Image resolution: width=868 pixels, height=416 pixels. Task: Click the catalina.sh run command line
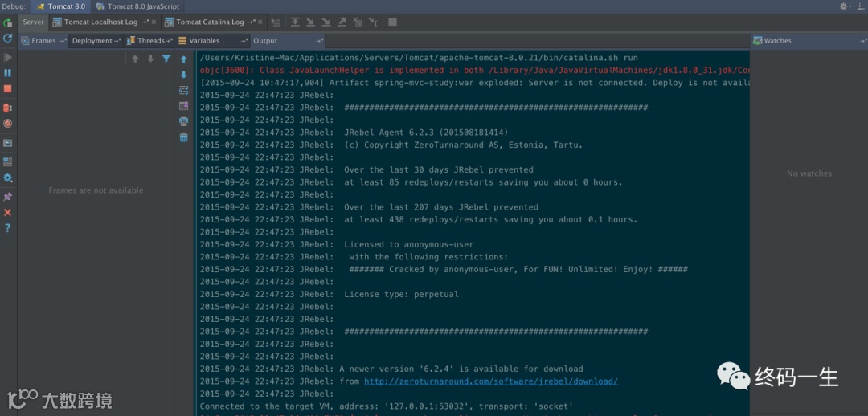(x=419, y=58)
